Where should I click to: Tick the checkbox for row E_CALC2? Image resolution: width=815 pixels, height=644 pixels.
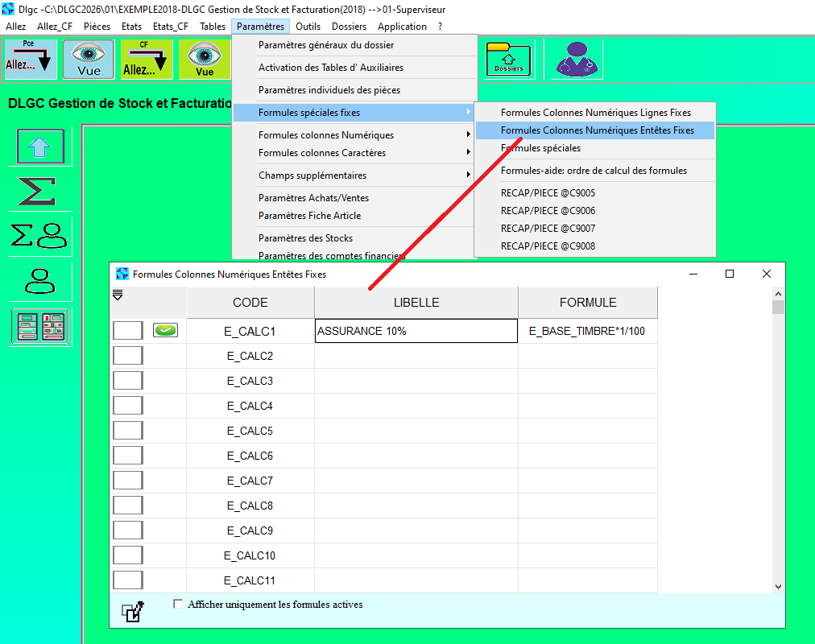point(127,356)
